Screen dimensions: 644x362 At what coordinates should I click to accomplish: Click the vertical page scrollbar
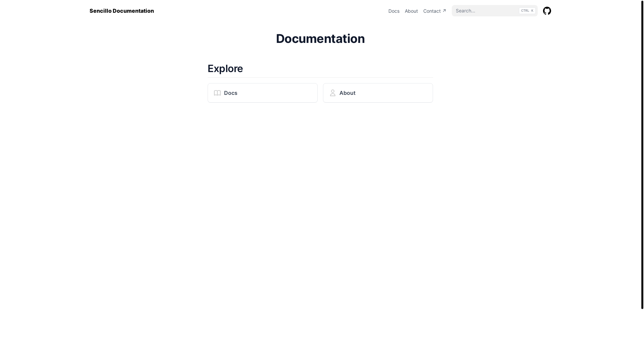tap(642, 154)
